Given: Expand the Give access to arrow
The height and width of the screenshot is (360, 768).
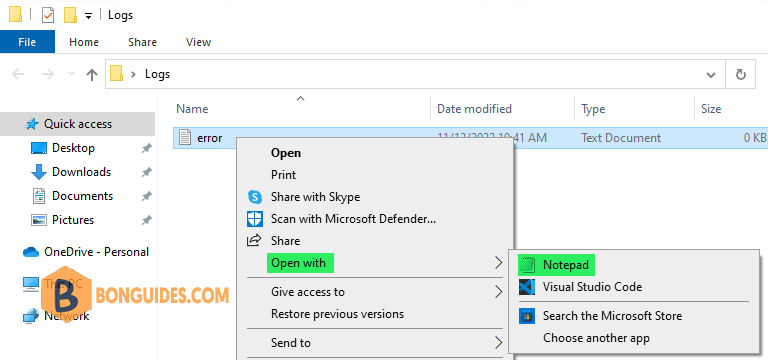Looking at the screenshot, I should pos(498,292).
